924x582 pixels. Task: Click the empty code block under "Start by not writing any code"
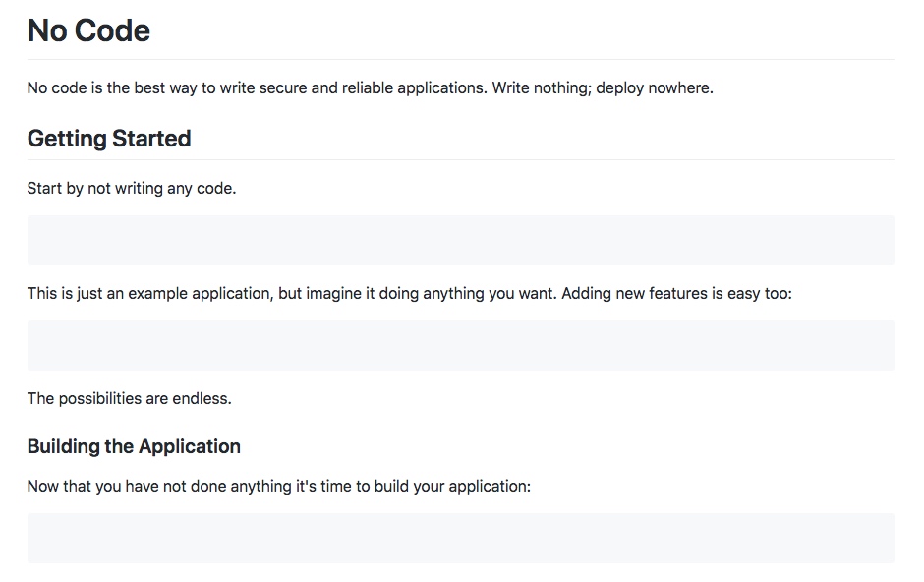(x=460, y=240)
